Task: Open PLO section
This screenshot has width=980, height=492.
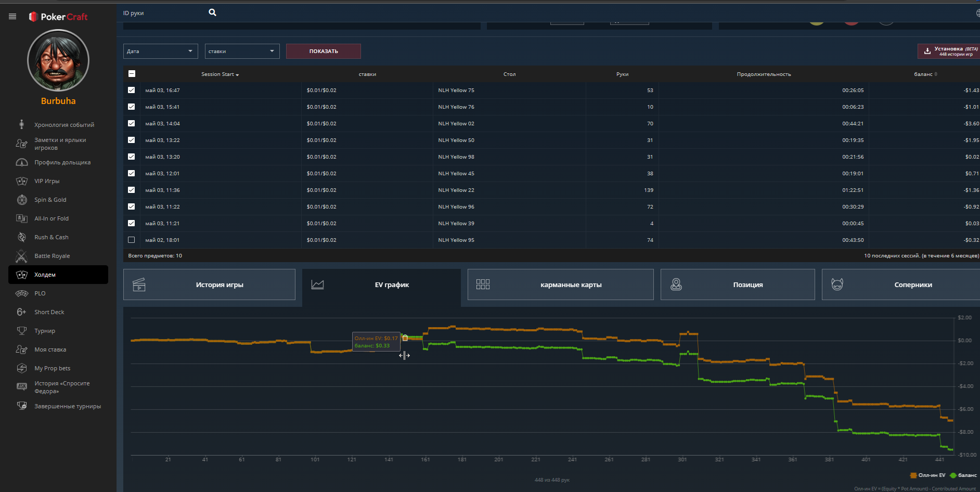Action: click(x=58, y=293)
